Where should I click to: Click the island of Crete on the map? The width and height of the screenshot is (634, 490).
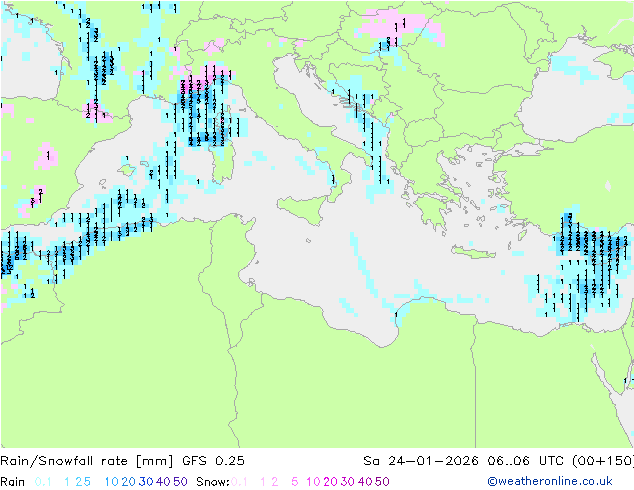[473, 252]
